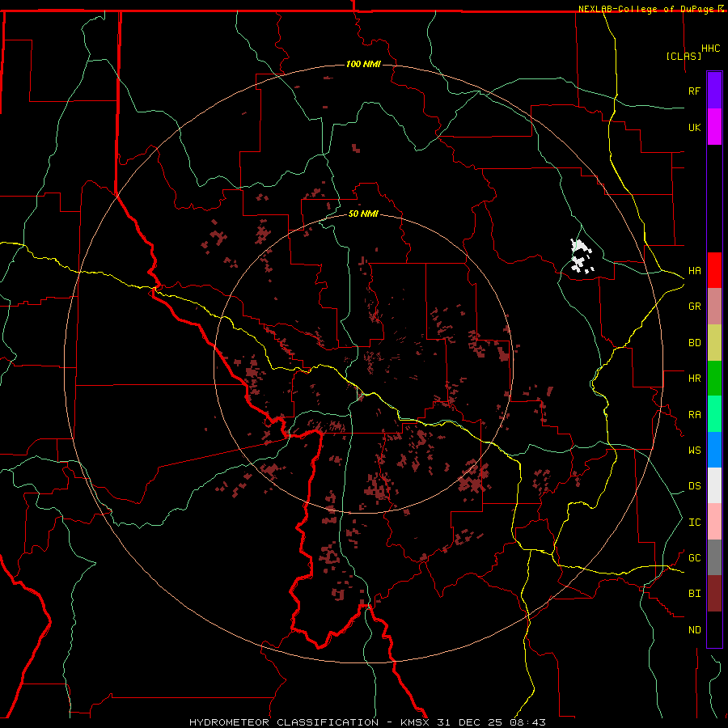Click the GR legend label
This screenshot has width=728, height=728.
click(694, 307)
